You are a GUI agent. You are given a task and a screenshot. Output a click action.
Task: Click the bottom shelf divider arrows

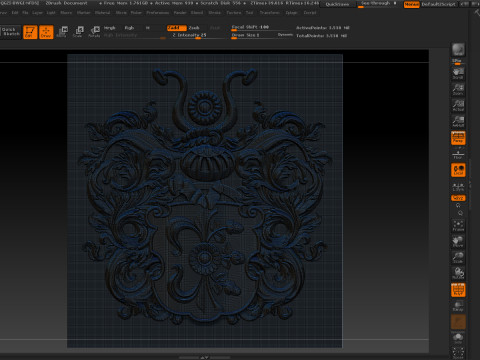204,357
